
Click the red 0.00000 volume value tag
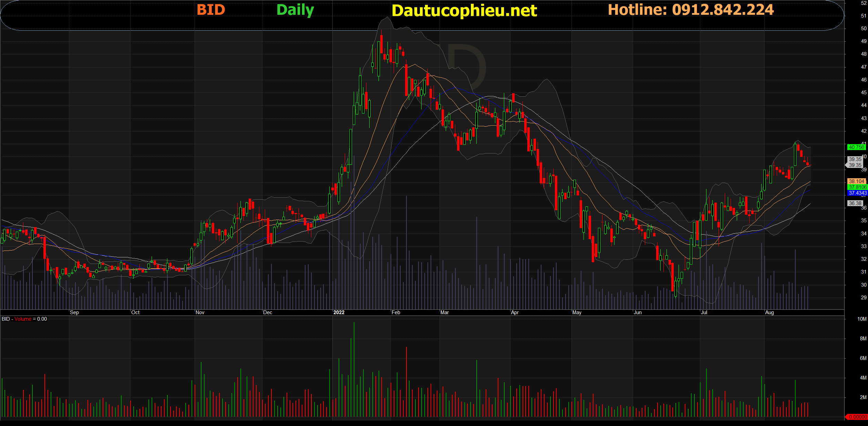tap(857, 417)
